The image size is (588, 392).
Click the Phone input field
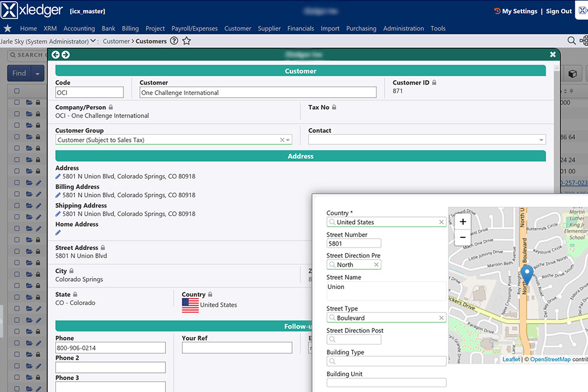tap(110, 348)
